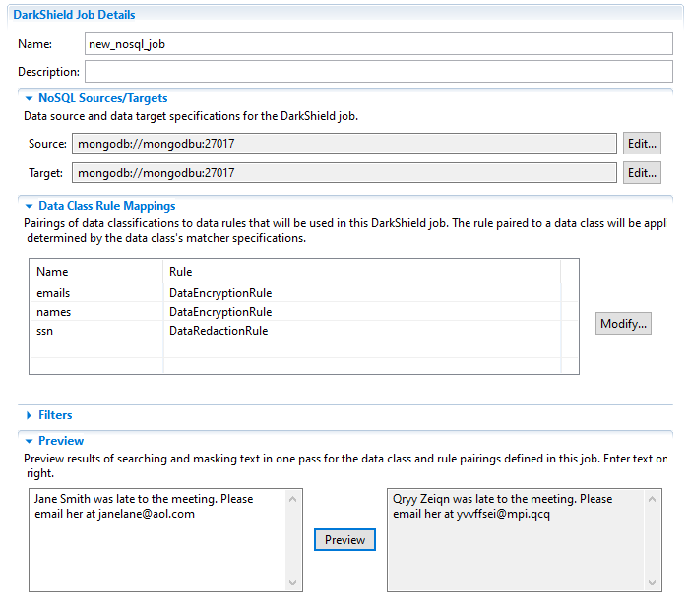
Task: Click the empty Description field
Action: (x=378, y=72)
